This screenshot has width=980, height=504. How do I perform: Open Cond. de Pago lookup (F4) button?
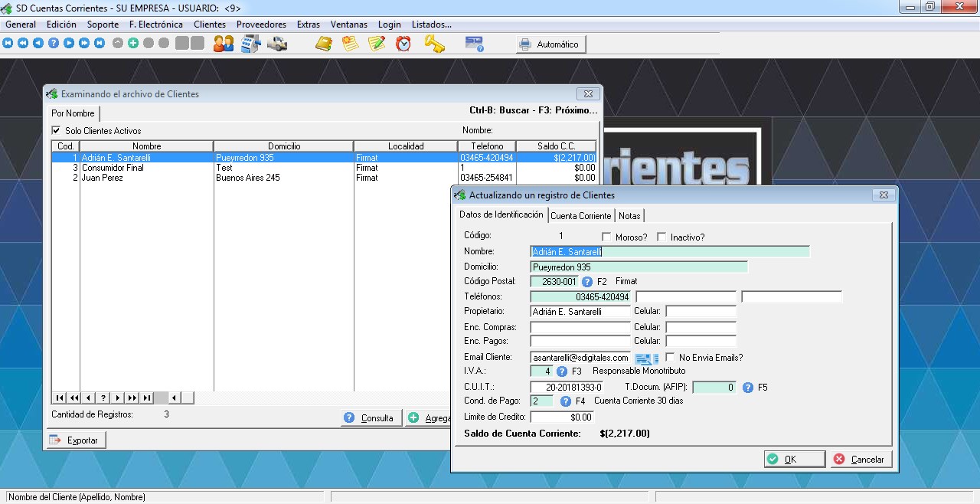coord(566,401)
